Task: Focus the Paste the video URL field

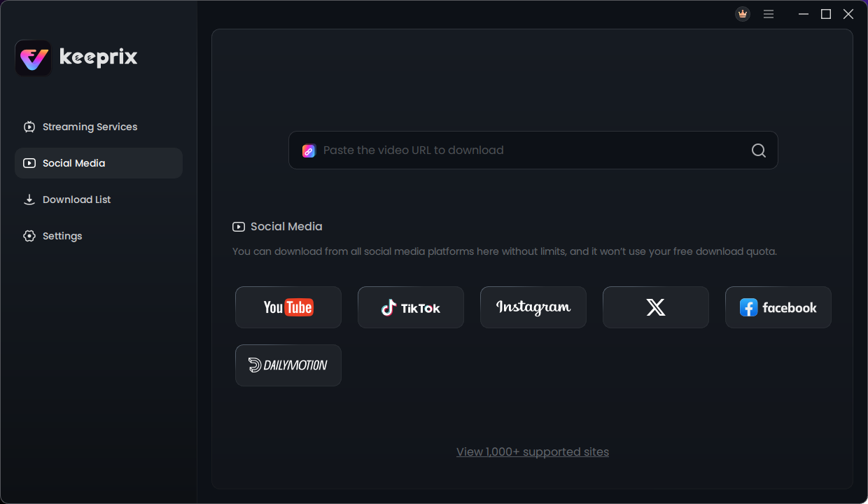Action: point(533,150)
